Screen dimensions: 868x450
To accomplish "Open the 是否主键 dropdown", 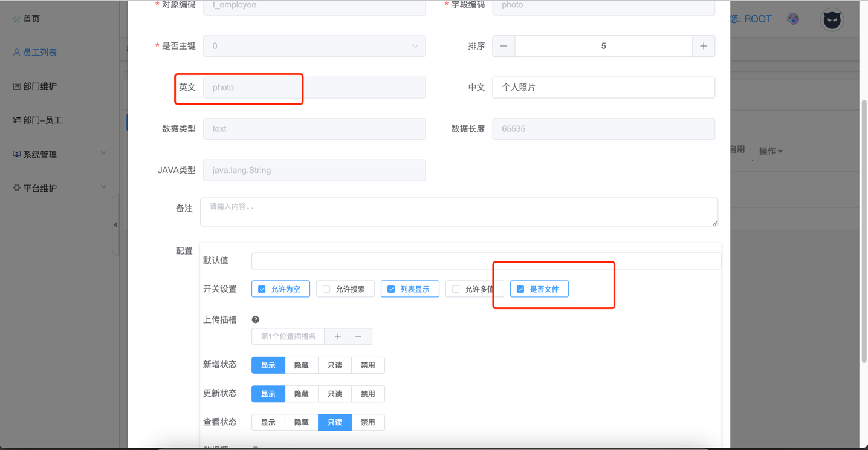I will pos(314,46).
